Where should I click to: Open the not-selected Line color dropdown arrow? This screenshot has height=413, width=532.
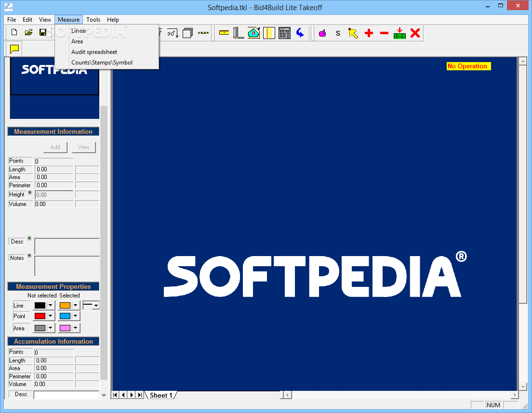click(51, 305)
